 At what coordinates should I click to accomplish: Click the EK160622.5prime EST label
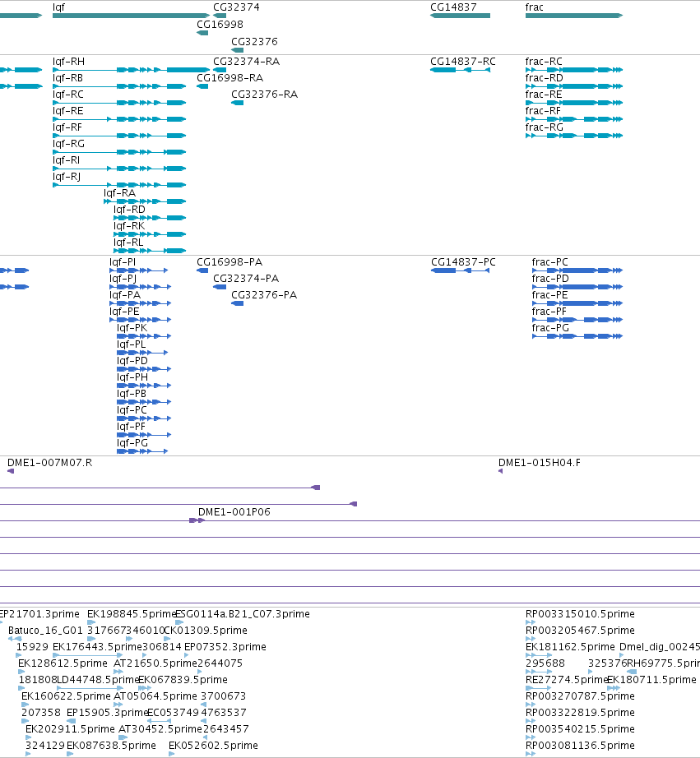click(x=67, y=696)
